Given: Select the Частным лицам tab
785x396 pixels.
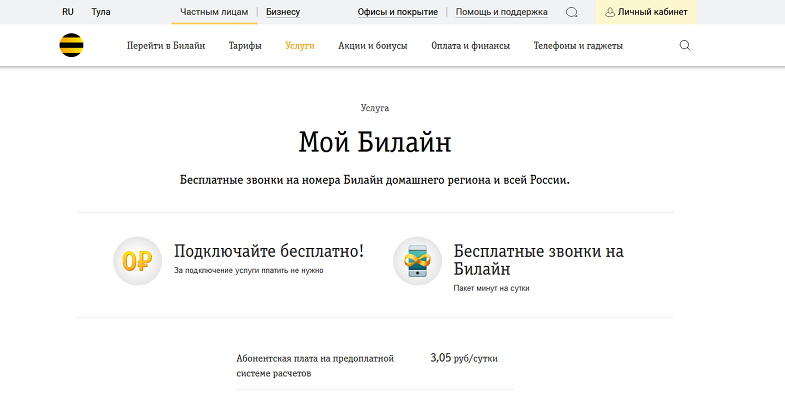Looking at the screenshot, I should (214, 12).
